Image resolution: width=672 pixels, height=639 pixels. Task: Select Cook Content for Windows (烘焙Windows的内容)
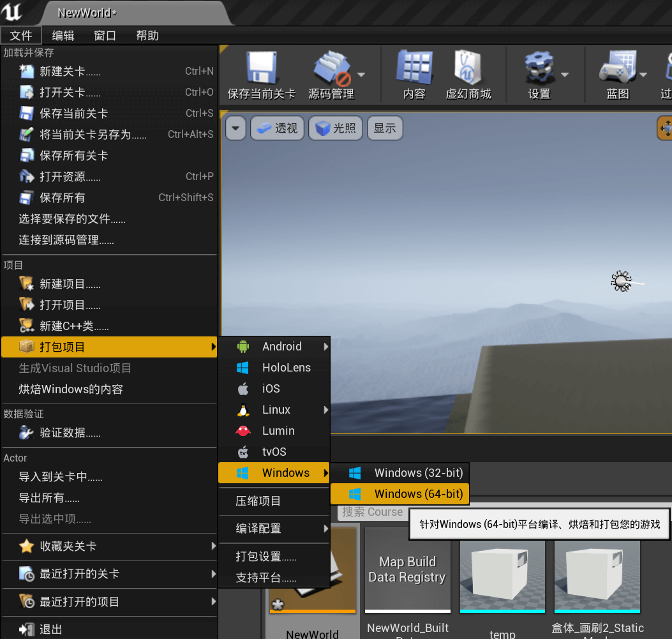109,389
